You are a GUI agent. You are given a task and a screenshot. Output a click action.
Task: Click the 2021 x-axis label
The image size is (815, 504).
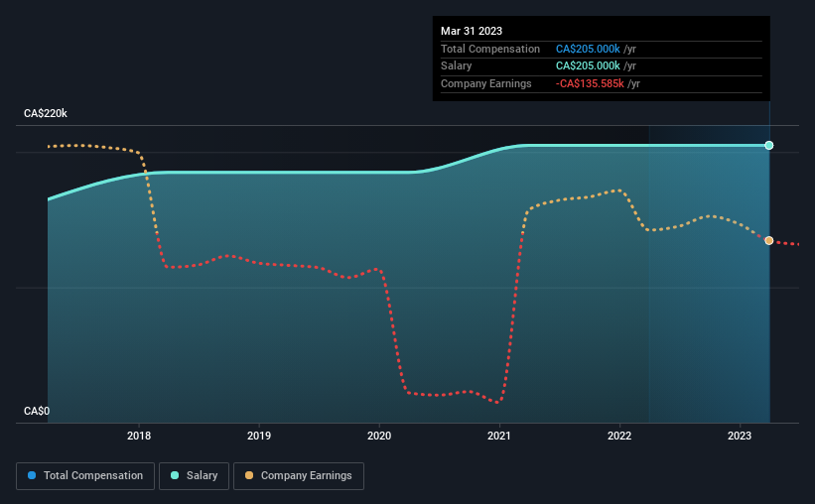(499, 436)
